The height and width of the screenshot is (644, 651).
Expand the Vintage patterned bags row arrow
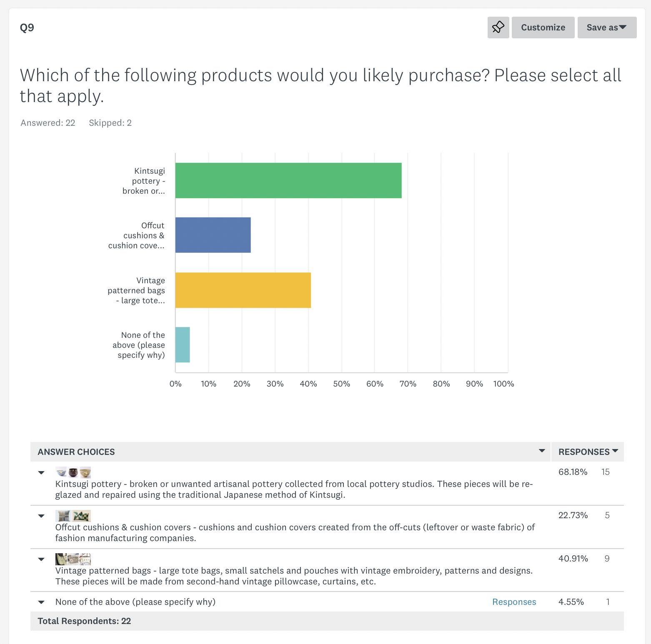pyautogui.click(x=41, y=559)
